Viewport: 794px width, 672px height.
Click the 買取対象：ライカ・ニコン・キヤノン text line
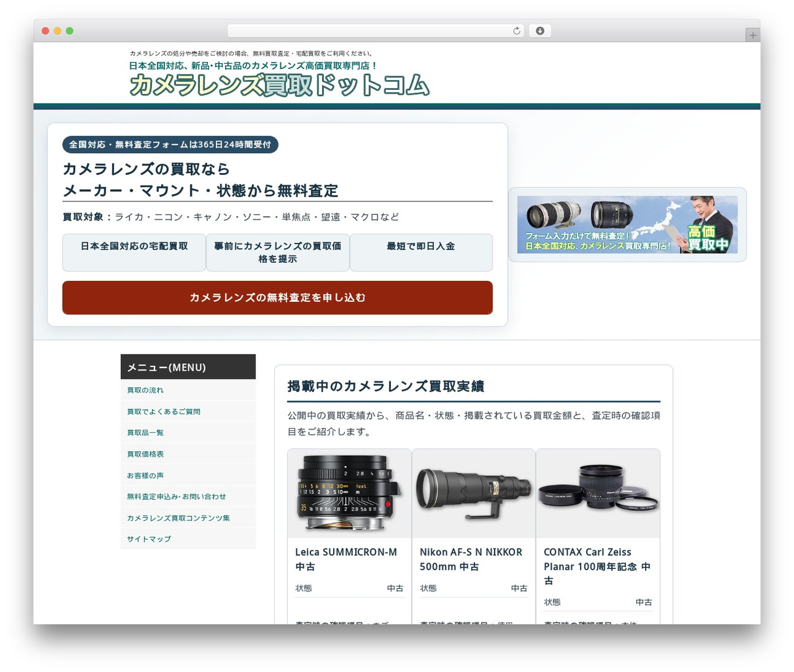coord(231,217)
